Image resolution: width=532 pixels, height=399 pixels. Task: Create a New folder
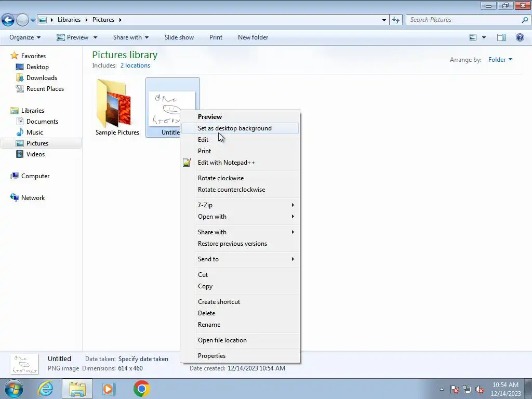[253, 37]
